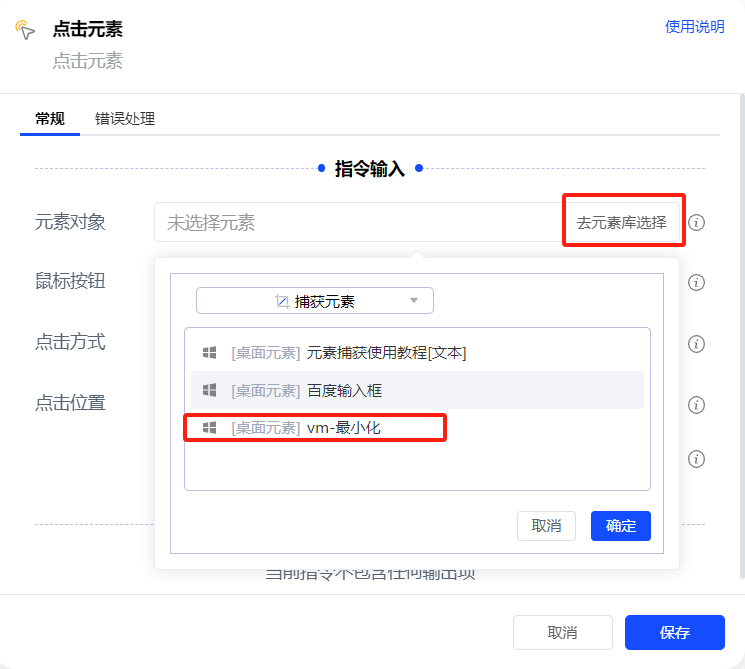Click the Windows icon beside 百度输入框

click(x=210, y=390)
